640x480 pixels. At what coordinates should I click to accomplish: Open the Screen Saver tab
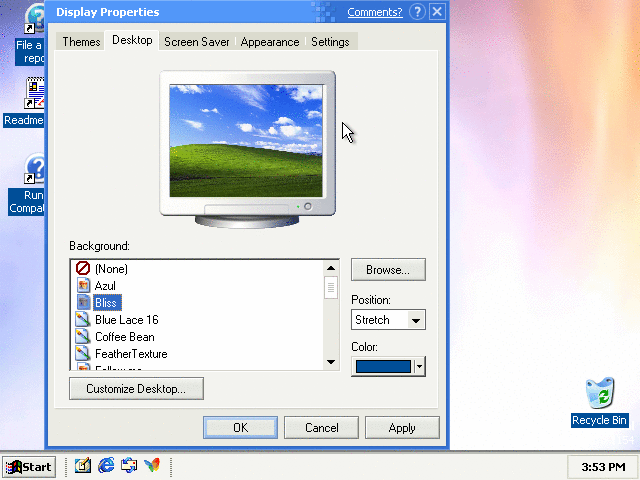197,42
